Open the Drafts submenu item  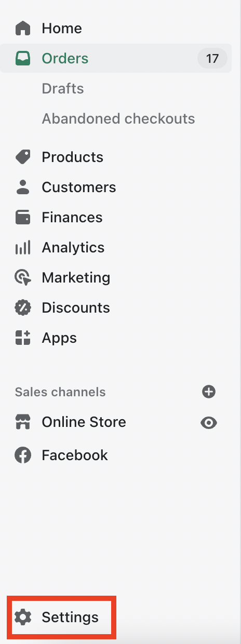coord(63,88)
